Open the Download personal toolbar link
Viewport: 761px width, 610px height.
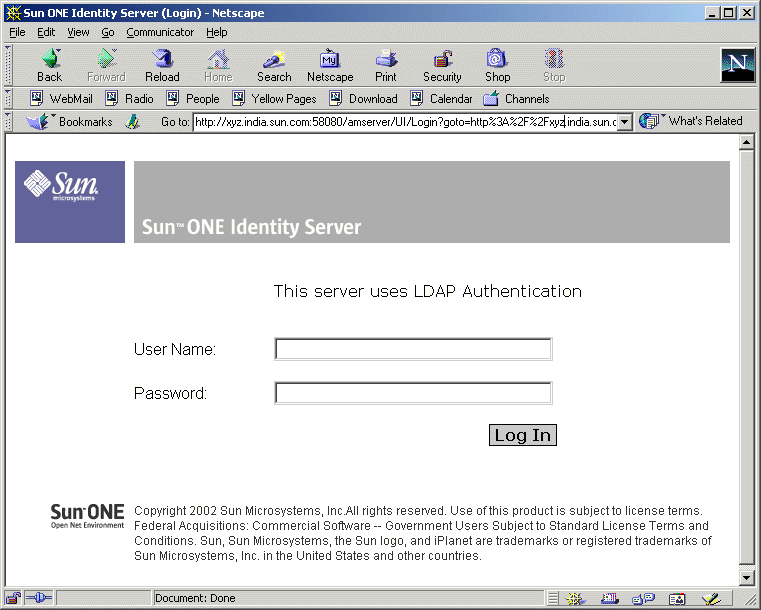(364, 99)
